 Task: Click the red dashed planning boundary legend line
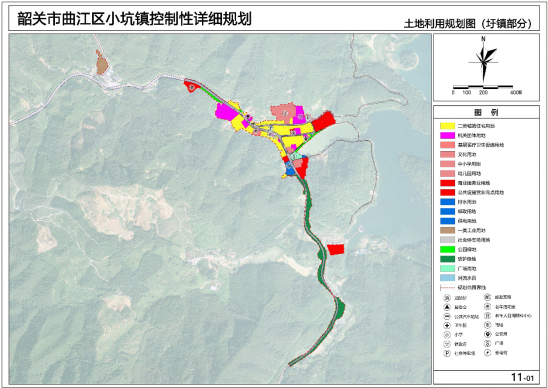click(447, 288)
